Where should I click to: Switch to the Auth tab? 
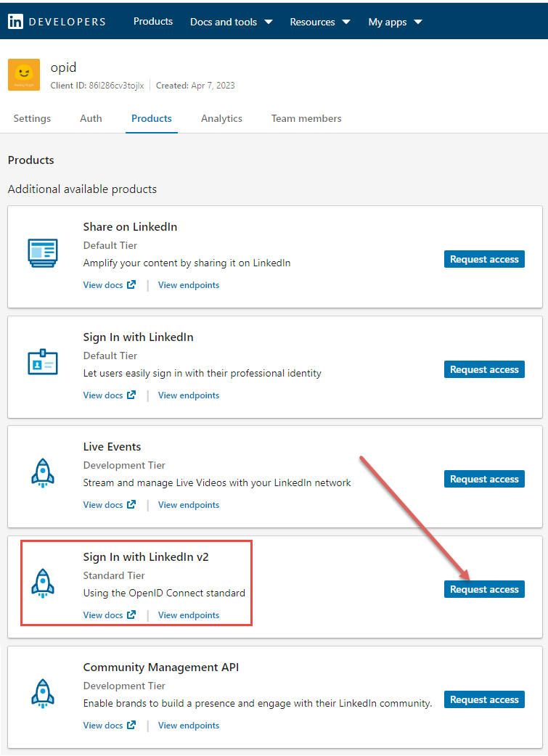coord(91,118)
